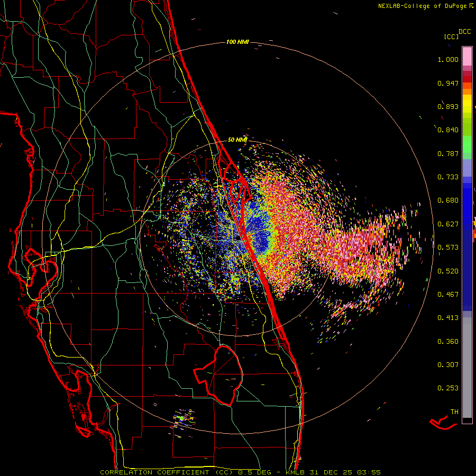This screenshot has height=476, width=476.
Task: Select the 0.840 scale value
Action: pos(448,130)
